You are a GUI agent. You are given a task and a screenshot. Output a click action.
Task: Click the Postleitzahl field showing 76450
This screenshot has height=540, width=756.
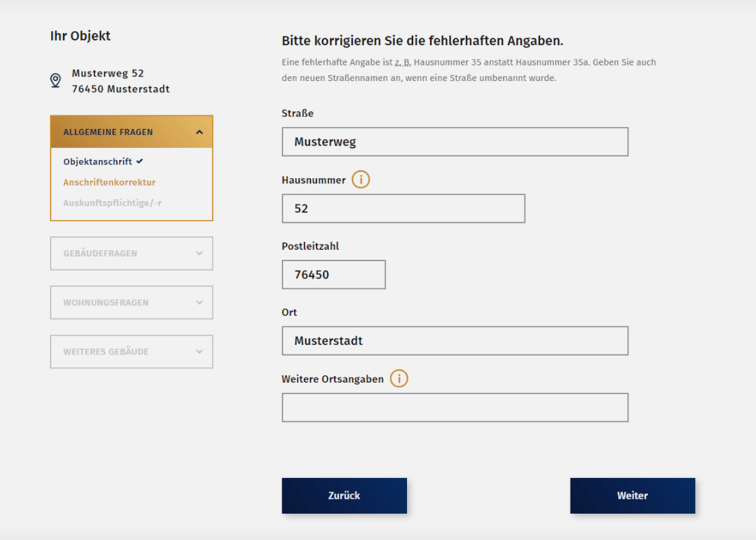pos(333,275)
